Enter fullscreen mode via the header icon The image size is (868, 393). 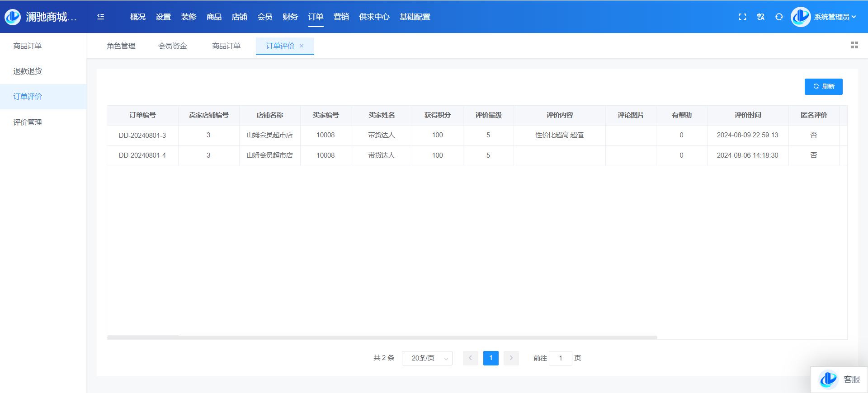742,17
